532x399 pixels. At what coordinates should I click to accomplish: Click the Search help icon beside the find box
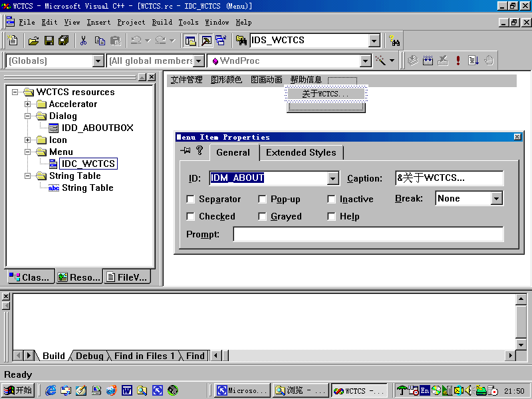click(394, 41)
